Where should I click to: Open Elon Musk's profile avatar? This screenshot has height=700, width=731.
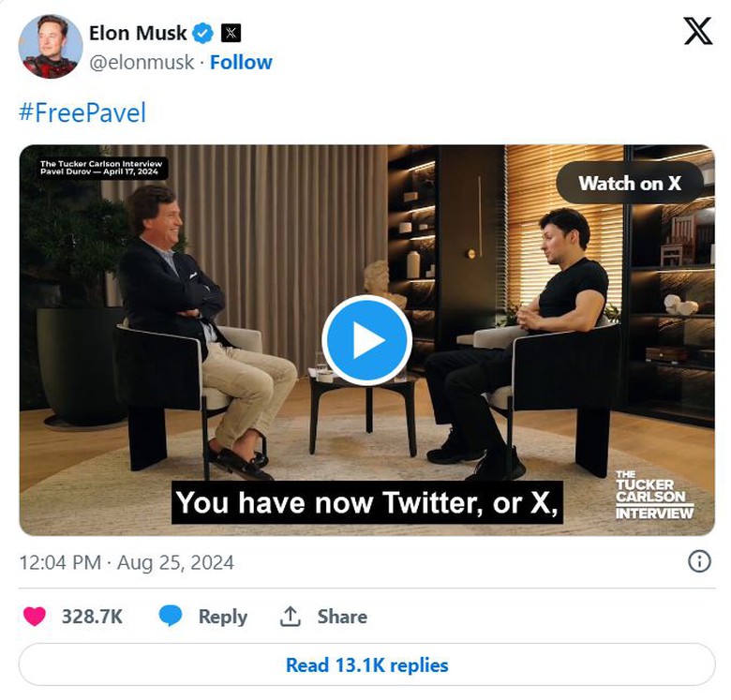(x=51, y=46)
